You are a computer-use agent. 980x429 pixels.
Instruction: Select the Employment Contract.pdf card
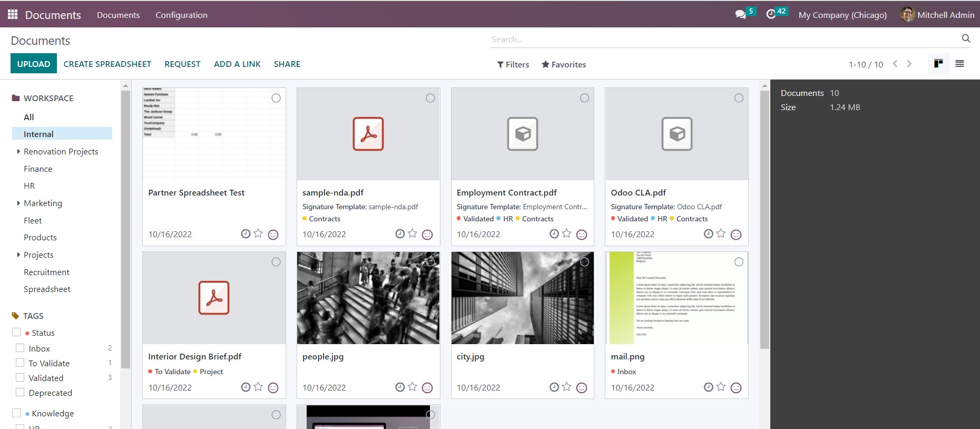tap(584, 98)
